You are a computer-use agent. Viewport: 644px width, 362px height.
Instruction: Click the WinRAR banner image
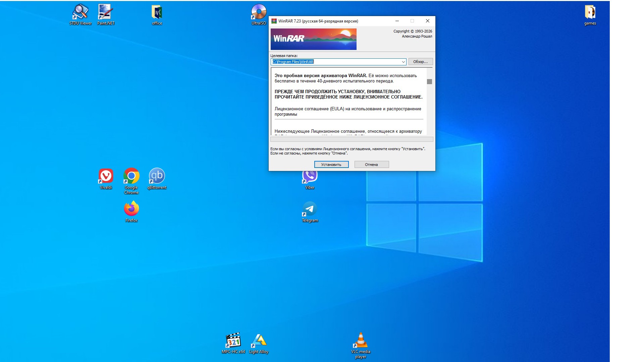tap(314, 39)
